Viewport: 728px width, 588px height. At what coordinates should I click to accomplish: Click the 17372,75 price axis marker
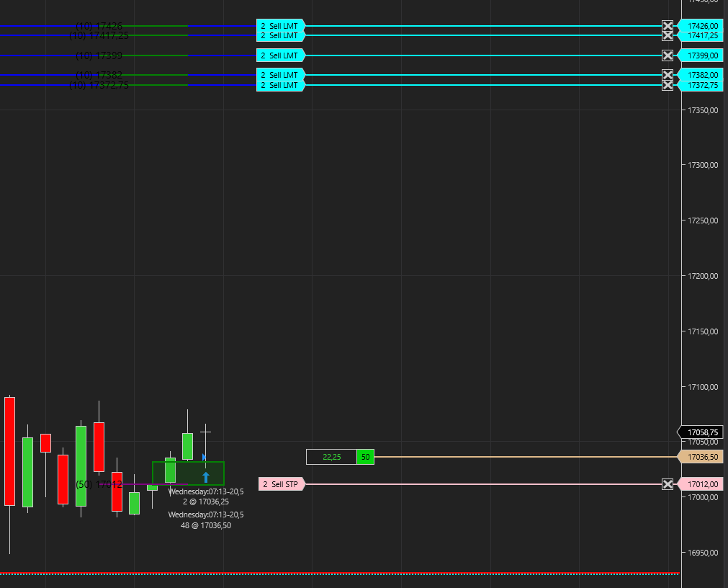pos(700,86)
